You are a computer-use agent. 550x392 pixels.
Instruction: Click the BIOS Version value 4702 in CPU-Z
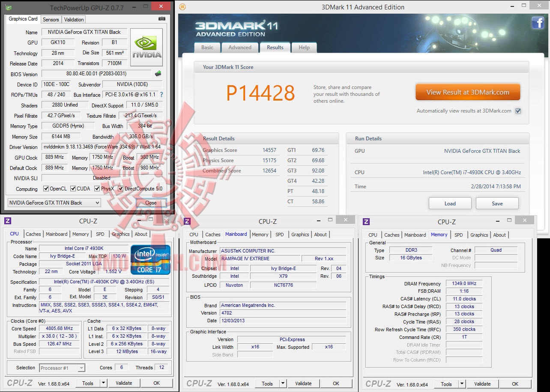283,313
